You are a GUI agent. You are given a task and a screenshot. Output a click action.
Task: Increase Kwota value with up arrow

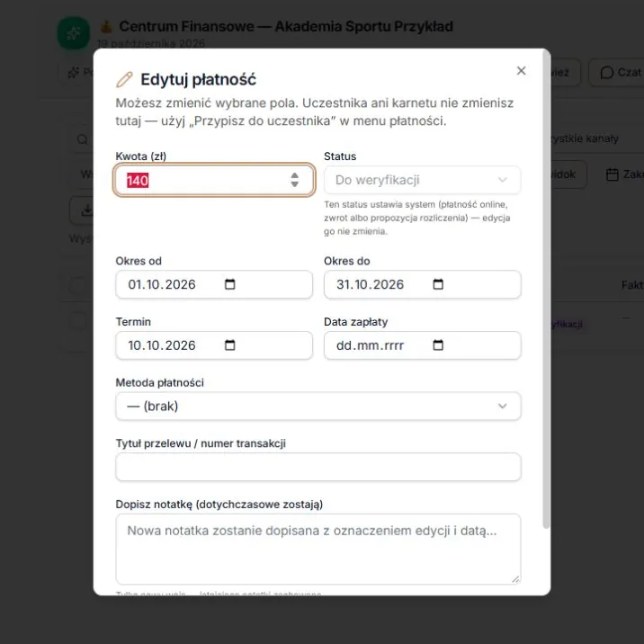tap(294, 175)
